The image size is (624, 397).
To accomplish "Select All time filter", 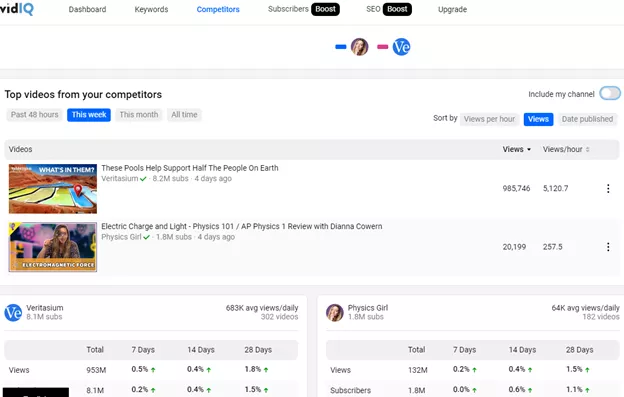I will [x=184, y=115].
